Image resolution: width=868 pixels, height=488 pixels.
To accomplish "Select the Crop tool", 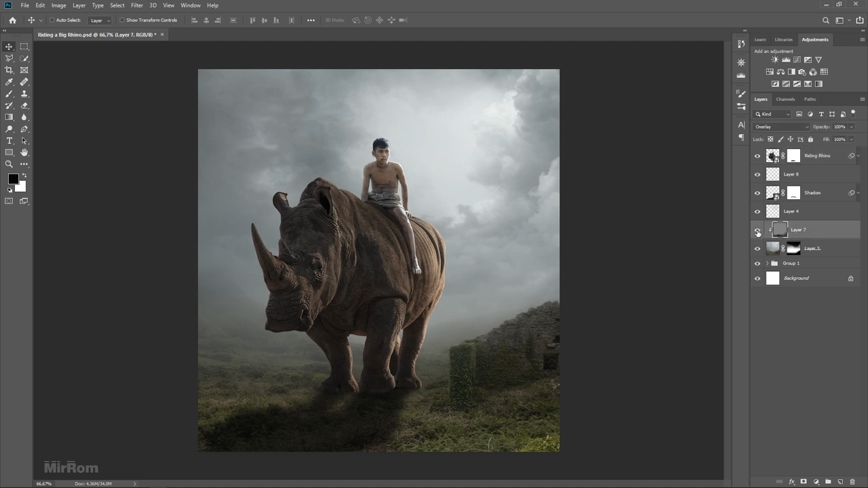I will [9, 70].
